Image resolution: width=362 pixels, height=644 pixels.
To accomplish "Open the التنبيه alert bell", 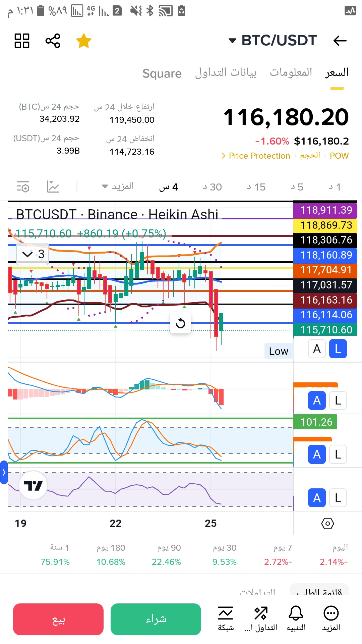I will click(296, 619).
